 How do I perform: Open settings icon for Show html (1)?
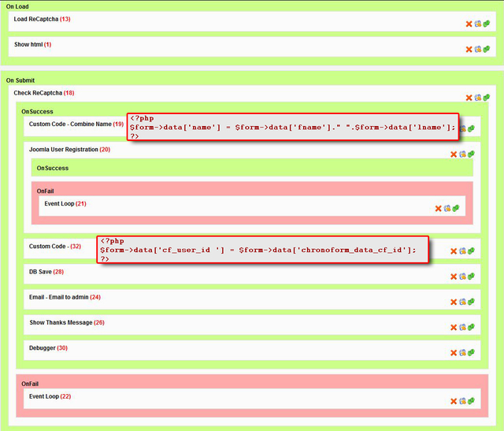(478, 49)
